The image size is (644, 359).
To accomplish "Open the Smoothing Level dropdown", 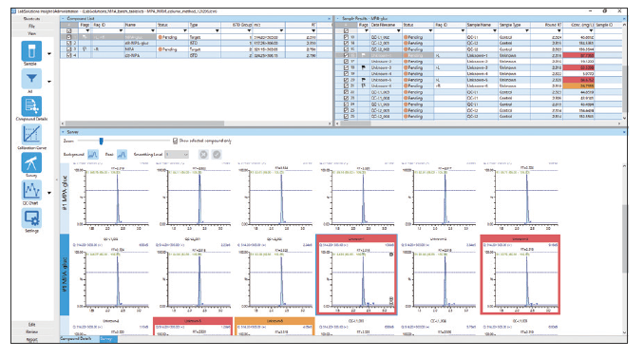I will pyautogui.click(x=177, y=155).
